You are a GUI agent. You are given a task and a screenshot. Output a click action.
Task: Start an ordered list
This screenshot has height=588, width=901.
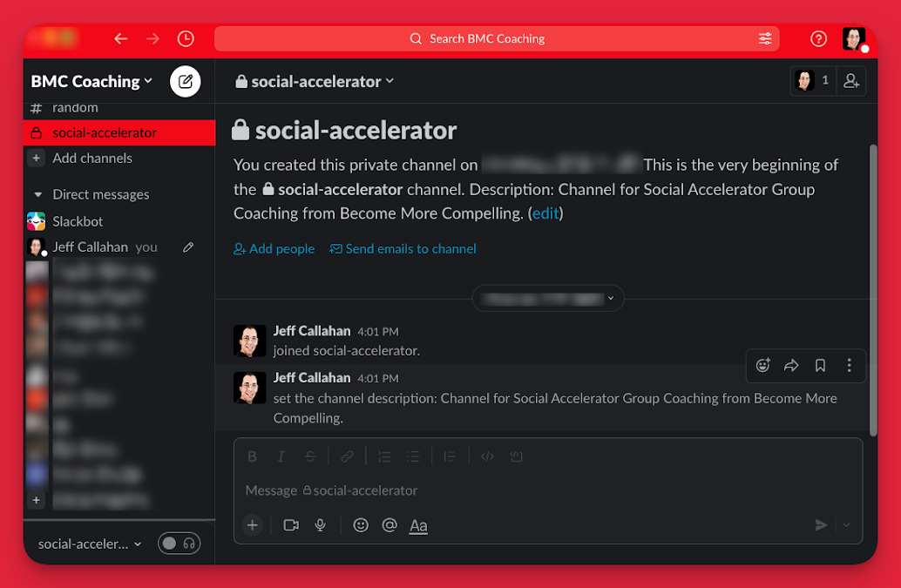pyautogui.click(x=384, y=456)
